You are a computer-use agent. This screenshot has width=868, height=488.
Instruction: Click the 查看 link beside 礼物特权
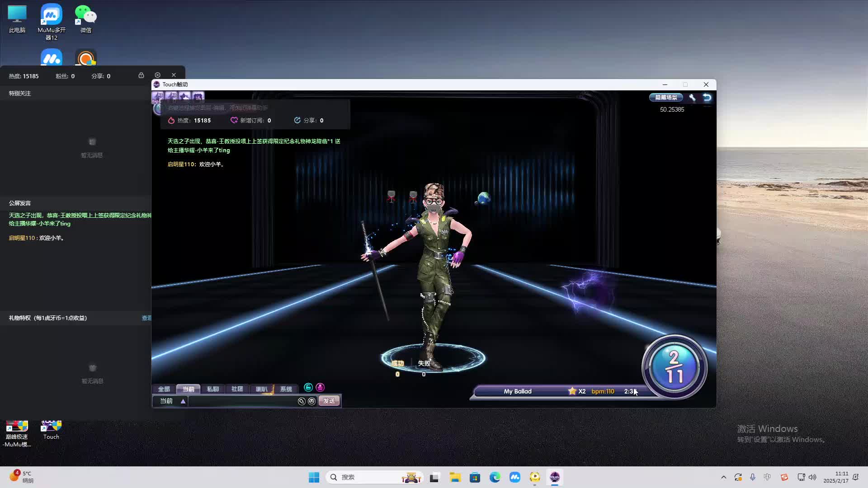146,318
